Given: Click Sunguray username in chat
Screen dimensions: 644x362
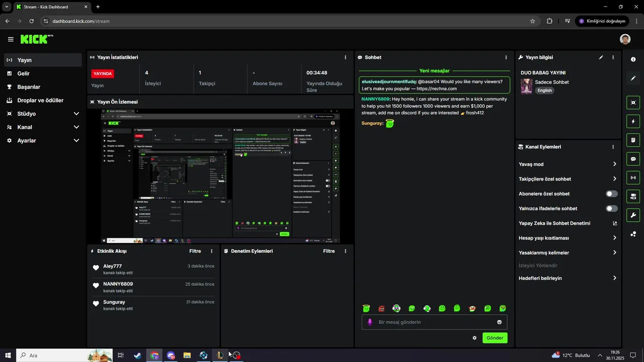Looking at the screenshot, I should (372, 123).
